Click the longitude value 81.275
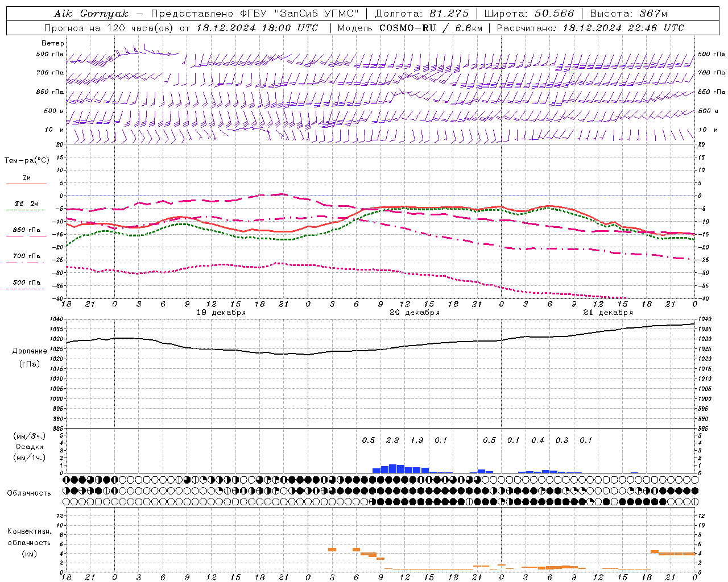This screenshot has height=582, width=728. [x=449, y=14]
